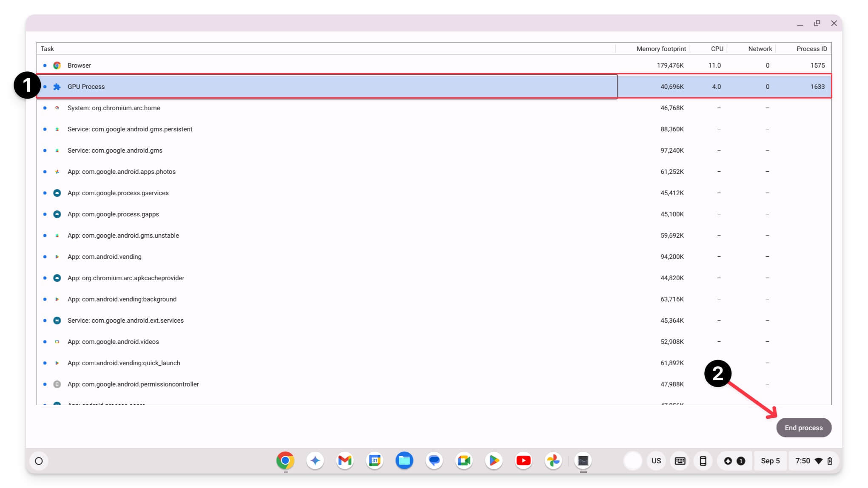Click the Task Manager shelf icon
The image size is (868, 488).
[x=583, y=461]
